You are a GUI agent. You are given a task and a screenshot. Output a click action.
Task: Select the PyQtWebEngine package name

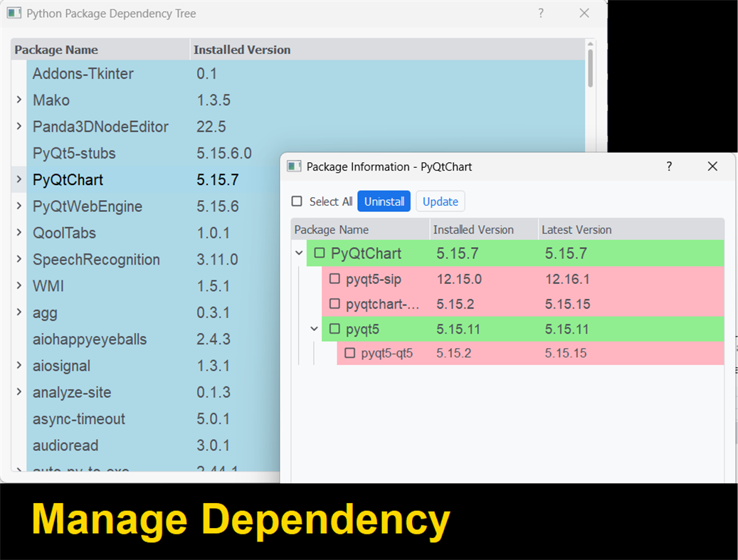click(87, 206)
